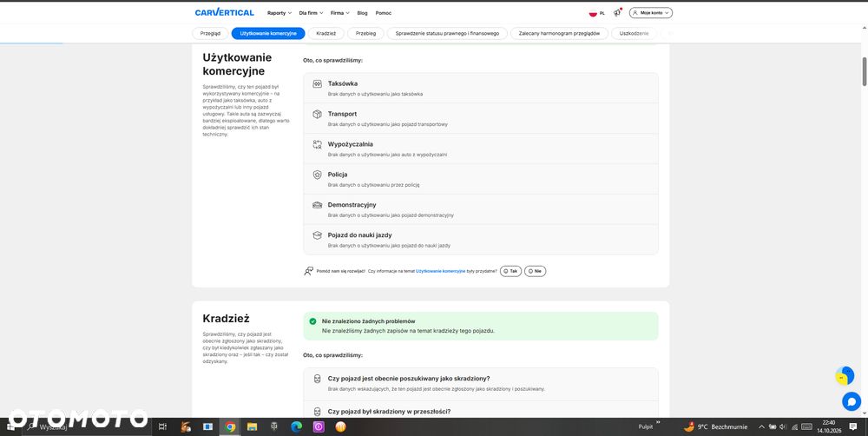Open the orange round app in taskbar
868x436 pixels.
point(340,426)
